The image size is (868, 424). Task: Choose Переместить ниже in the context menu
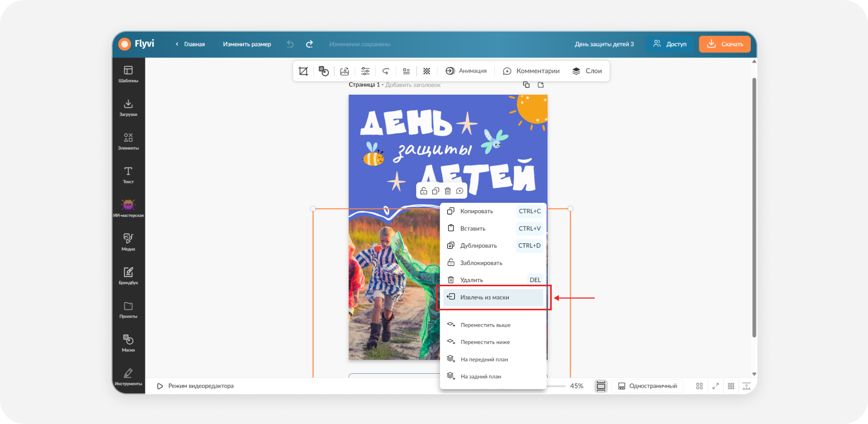[x=493, y=342]
